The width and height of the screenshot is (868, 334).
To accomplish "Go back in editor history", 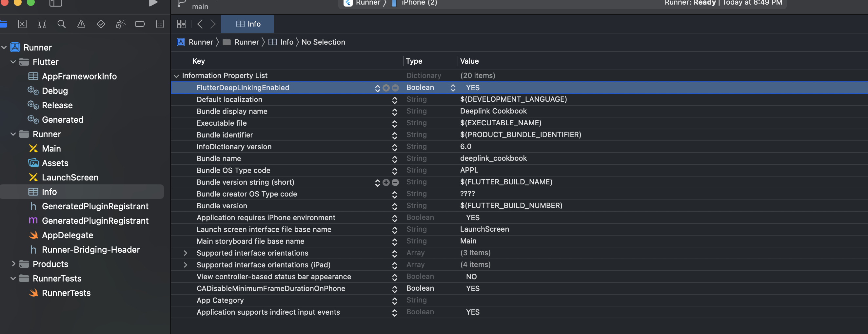I will pyautogui.click(x=200, y=24).
